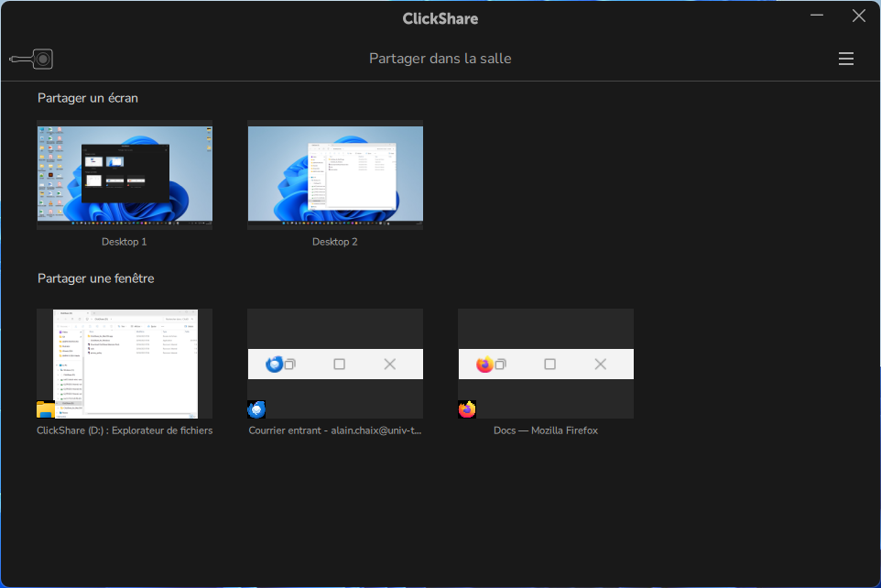Click the X in the Docs Firefox preview bar

coord(600,364)
